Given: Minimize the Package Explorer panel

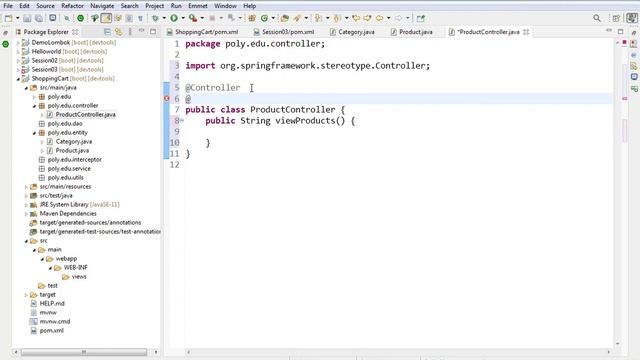Looking at the screenshot, I should click(x=142, y=31).
